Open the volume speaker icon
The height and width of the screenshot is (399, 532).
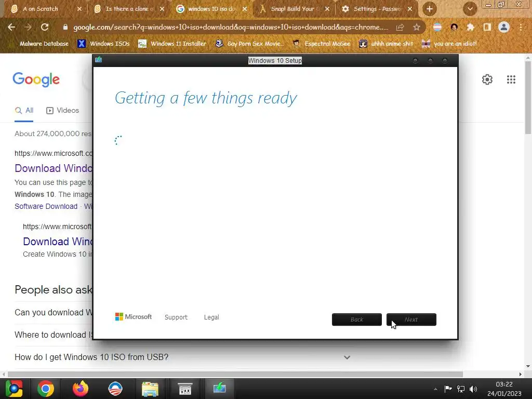pyautogui.click(x=473, y=389)
